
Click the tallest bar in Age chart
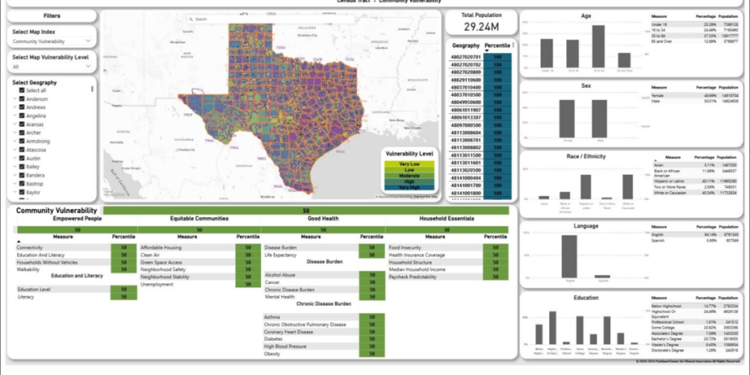point(598,46)
